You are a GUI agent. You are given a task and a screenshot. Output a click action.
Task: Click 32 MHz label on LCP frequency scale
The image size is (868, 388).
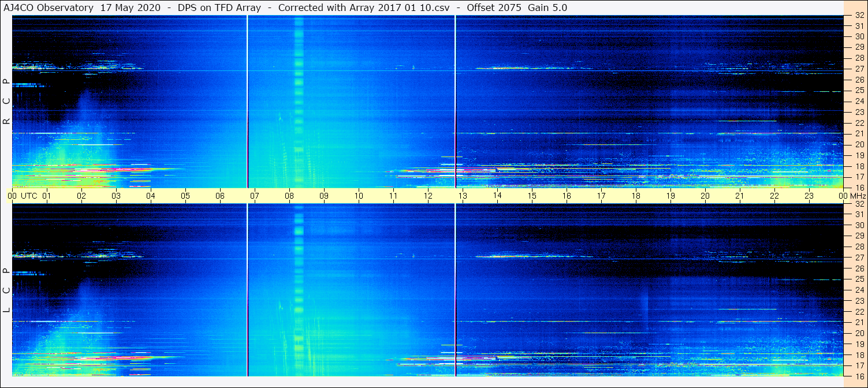[x=859, y=204]
